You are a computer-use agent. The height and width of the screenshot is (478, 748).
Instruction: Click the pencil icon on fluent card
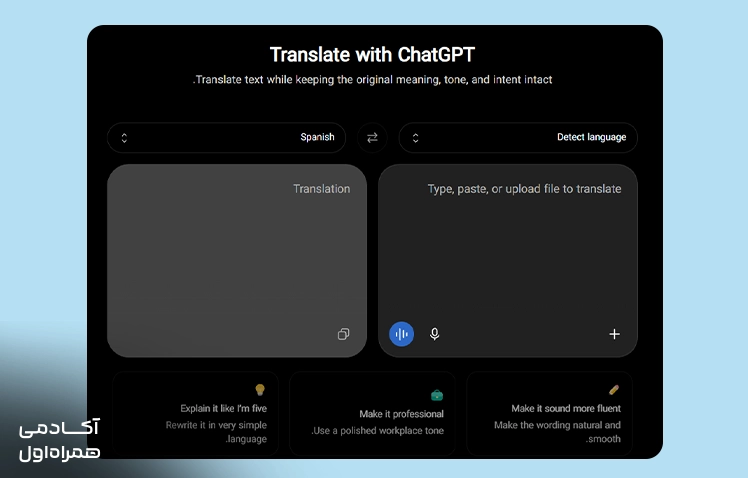[x=614, y=390]
